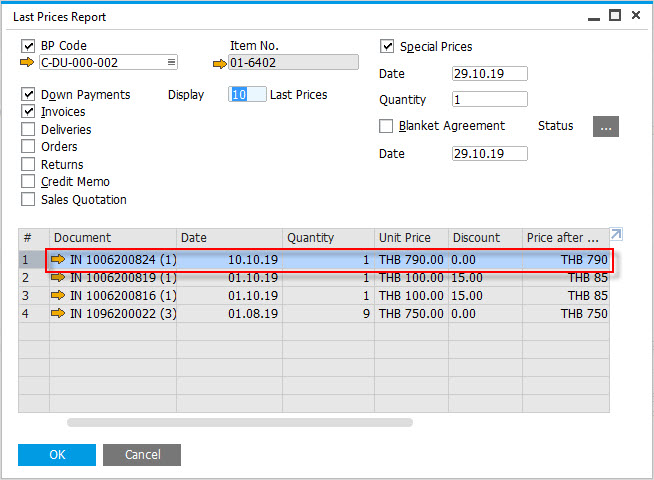Viewport: 654px width, 480px height.
Task: Uncheck the Down Payments checkbox
Action: [x=28, y=94]
